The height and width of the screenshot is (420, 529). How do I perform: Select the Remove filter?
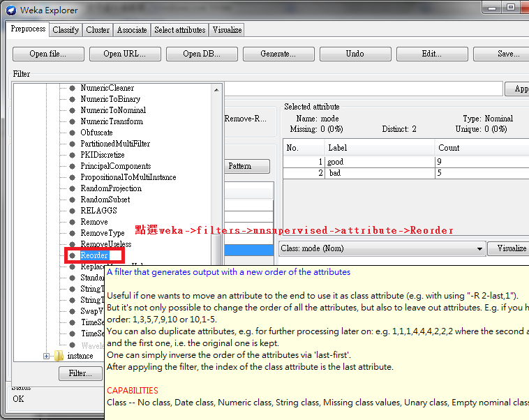click(94, 222)
